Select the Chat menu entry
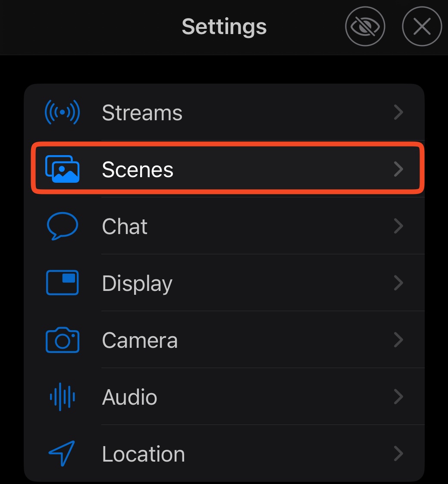 pos(224,226)
